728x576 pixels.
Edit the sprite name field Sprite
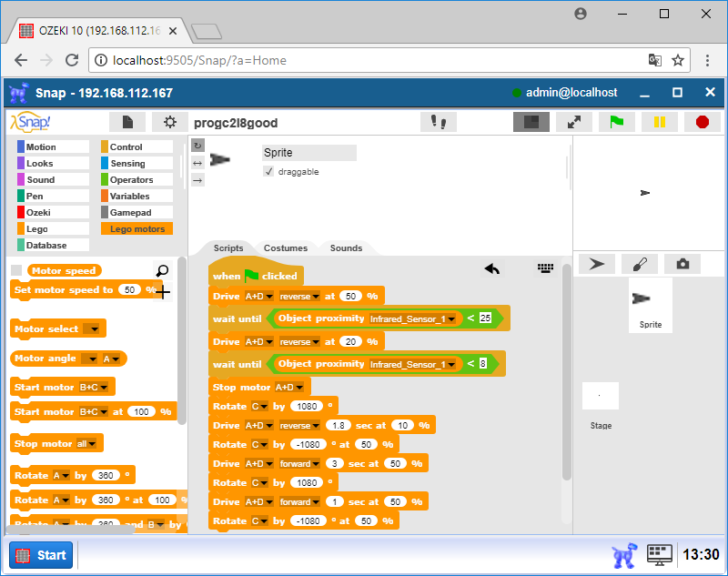coord(309,153)
